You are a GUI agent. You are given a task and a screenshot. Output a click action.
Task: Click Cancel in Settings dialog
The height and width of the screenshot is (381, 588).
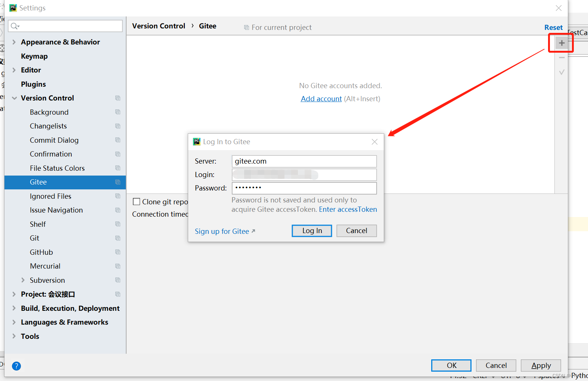click(x=496, y=365)
